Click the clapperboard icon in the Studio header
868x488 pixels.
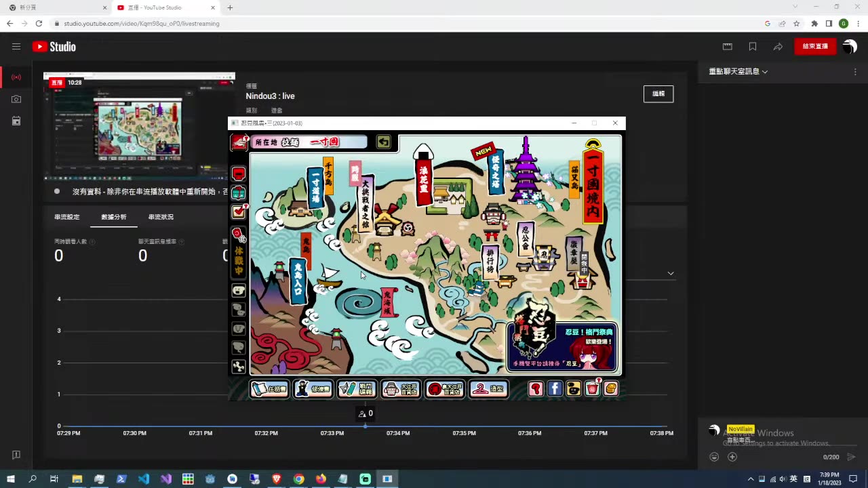pyautogui.click(x=728, y=47)
